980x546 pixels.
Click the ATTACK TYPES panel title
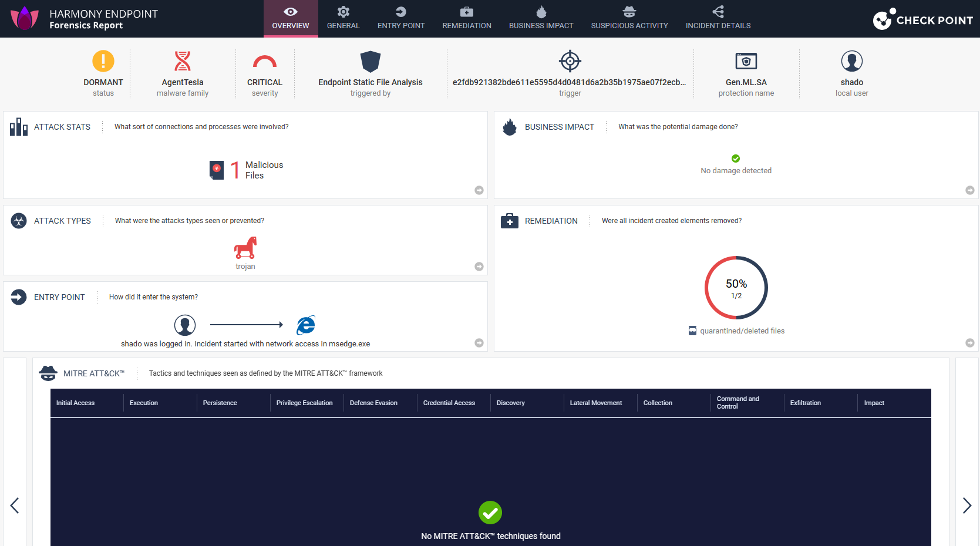click(62, 221)
